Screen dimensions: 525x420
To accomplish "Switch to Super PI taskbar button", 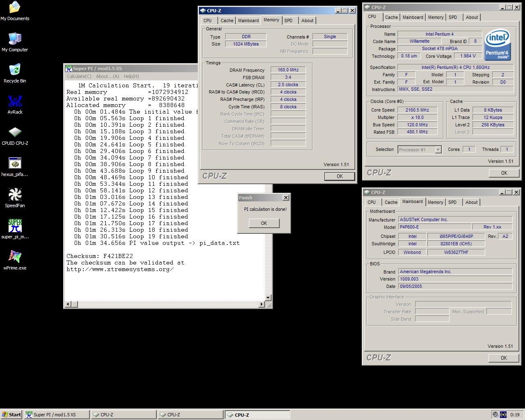I will click(57, 415).
